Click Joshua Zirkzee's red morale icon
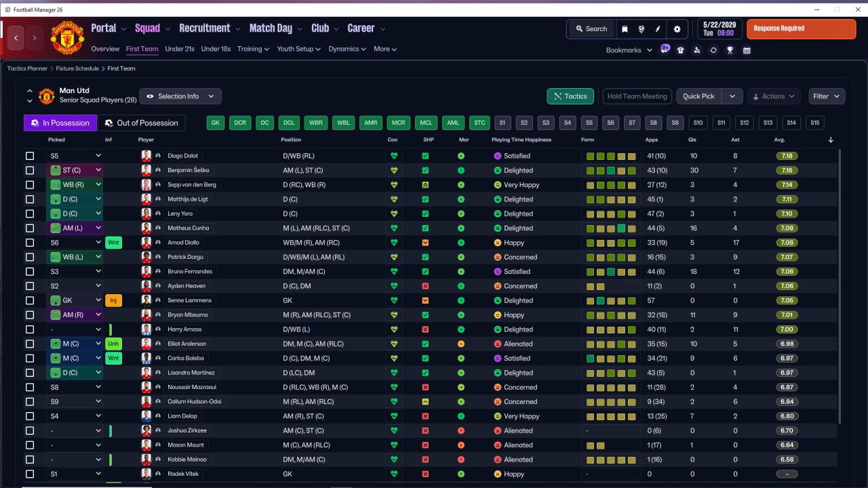This screenshot has width=868, height=488. coord(461,430)
